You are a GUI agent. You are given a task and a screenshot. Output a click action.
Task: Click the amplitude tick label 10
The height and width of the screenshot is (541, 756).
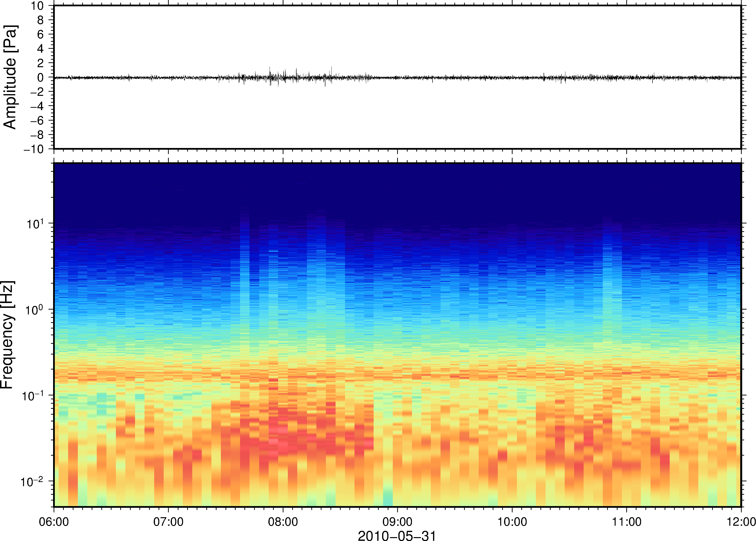(x=38, y=6)
